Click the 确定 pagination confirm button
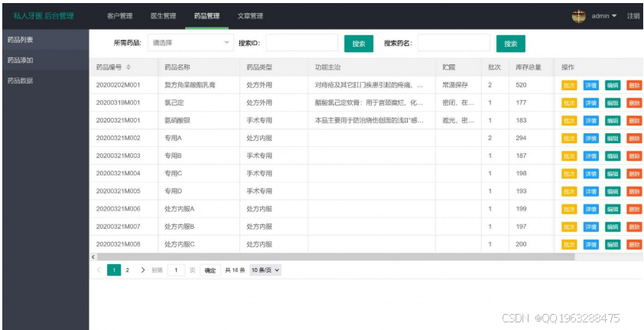The height and width of the screenshot is (330, 644). [x=210, y=270]
